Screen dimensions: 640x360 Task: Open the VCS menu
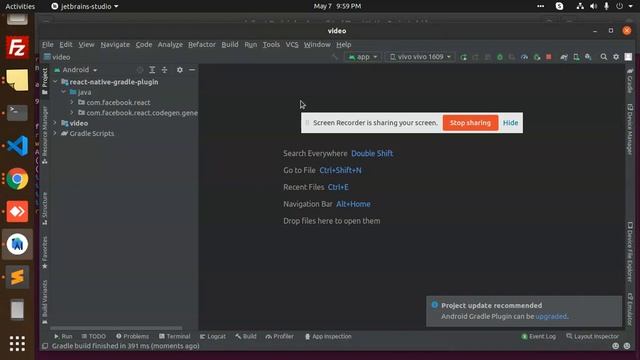tap(292, 44)
